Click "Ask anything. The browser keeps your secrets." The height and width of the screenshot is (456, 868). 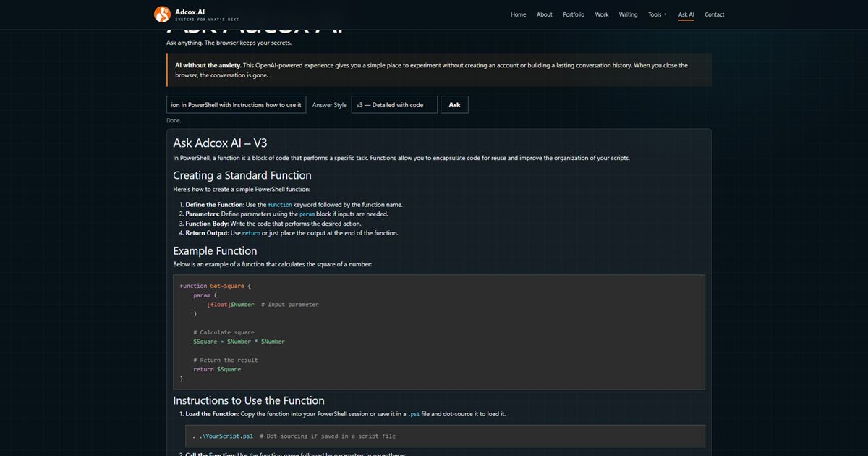(229, 43)
